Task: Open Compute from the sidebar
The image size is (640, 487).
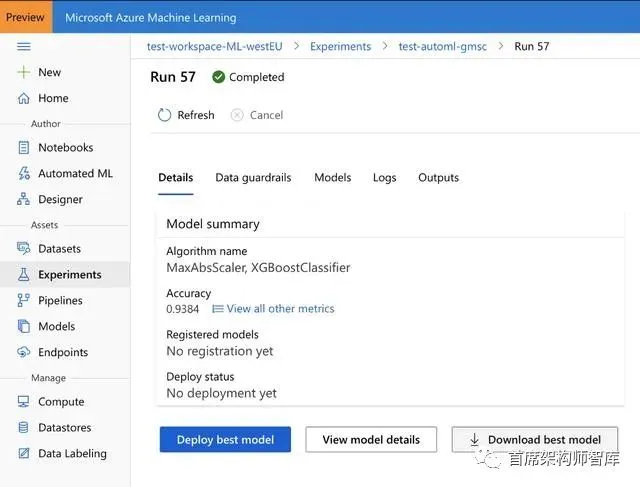Action: point(61,402)
